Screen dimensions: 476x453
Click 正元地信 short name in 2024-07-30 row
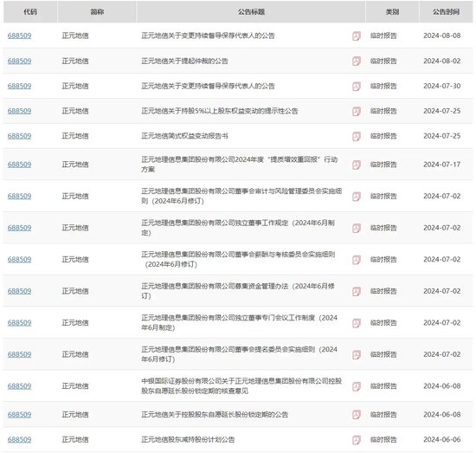[x=75, y=86]
